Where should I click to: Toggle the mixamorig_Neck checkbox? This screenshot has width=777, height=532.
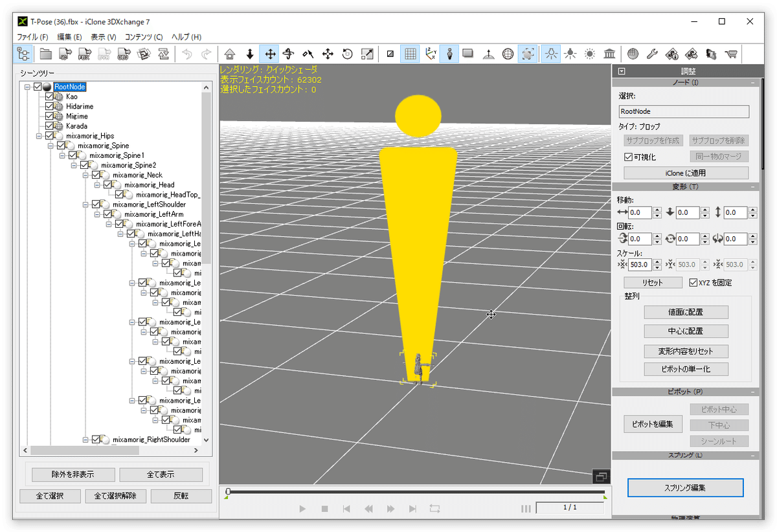pos(96,175)
